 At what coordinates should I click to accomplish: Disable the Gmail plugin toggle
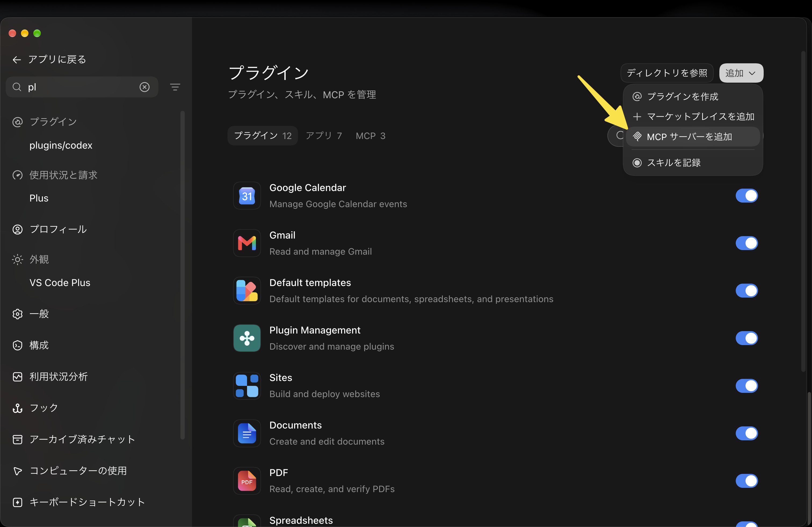pos(746,243)
